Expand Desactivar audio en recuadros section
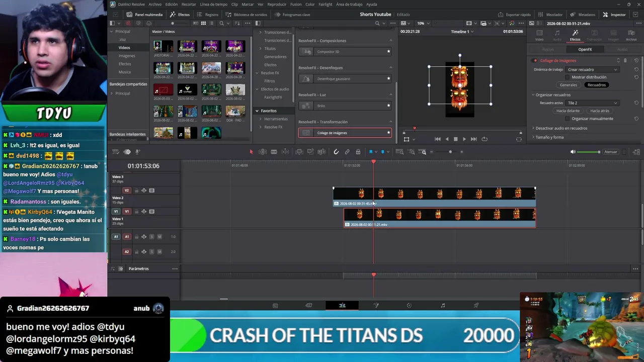The height and width of the screenshot is (362, 644). (533, 128)
